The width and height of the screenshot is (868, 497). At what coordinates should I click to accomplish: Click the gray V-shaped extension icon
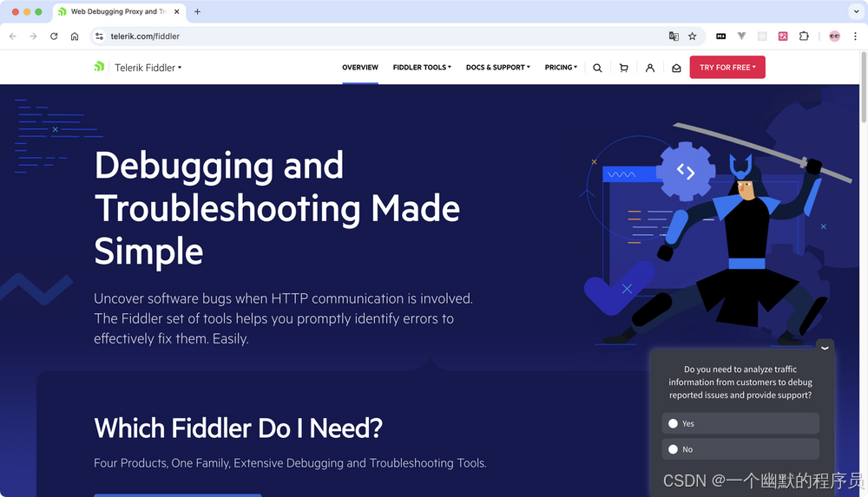point(742,36)
